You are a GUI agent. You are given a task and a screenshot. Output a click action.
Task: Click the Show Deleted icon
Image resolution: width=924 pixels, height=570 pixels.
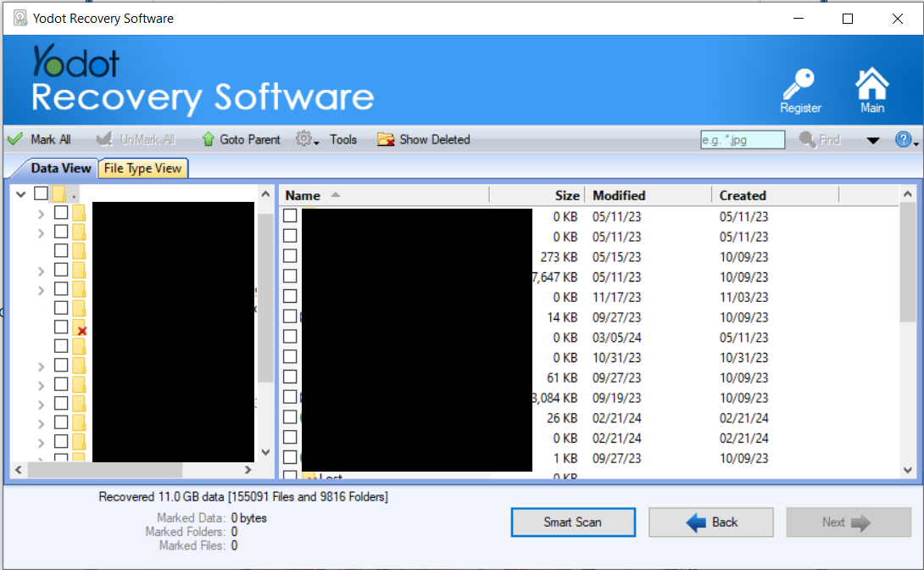click(x=387, y=139)
